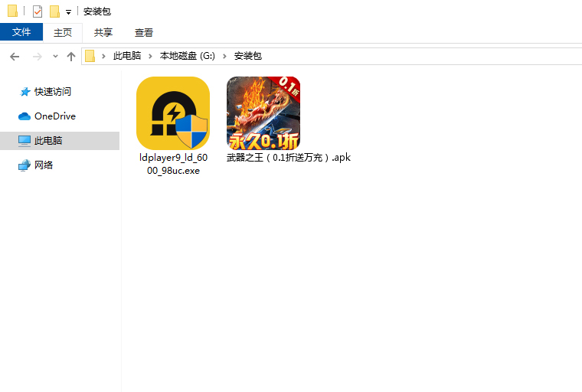Click the Properties checkmark icon in title bar
This screenshot has height=392, width=582.
pos(38,11)
